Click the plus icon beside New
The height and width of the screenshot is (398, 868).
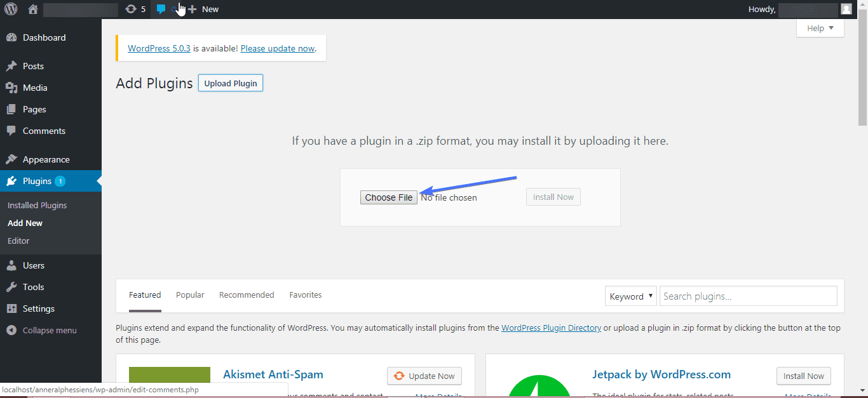192,9
